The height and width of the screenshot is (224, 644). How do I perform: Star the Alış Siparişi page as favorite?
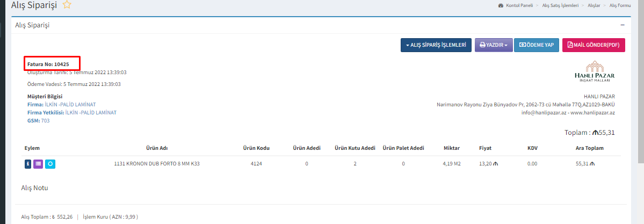click(x=67, y=5)
